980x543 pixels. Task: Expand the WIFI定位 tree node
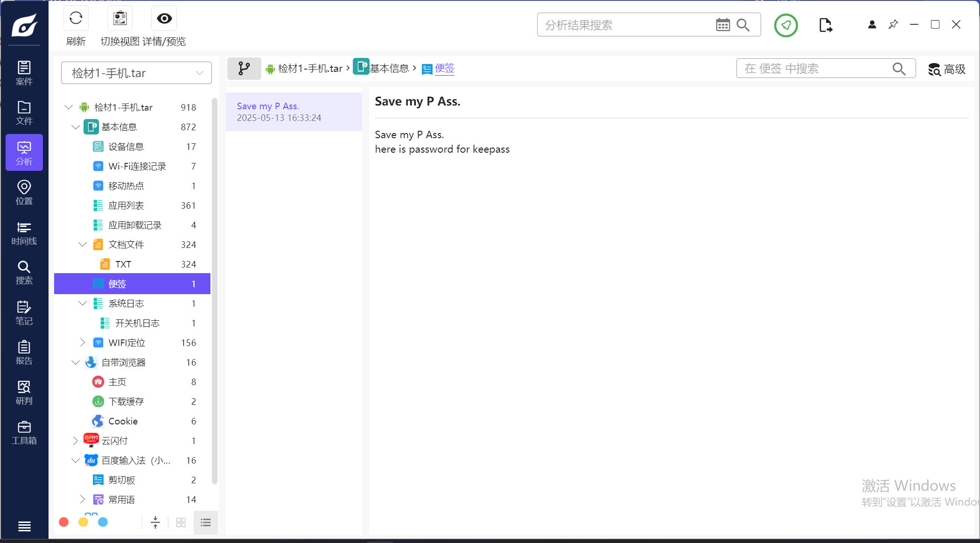click(x=83, y=342)
